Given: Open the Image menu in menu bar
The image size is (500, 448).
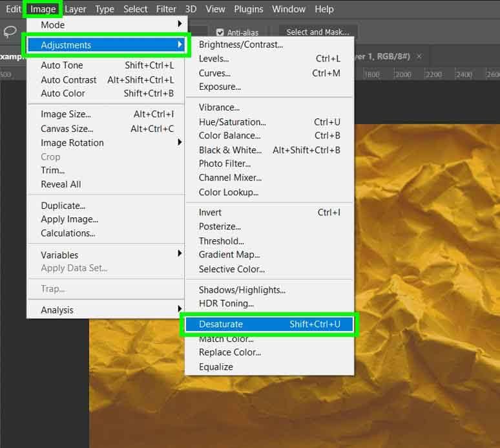Looking at the screenshot, I should [43, 9].
